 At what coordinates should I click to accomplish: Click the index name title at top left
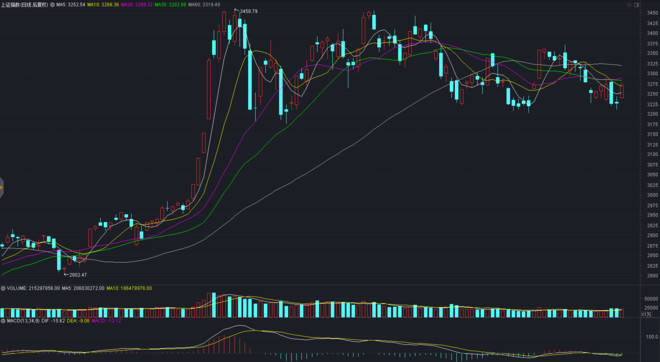click(x=25, y=5)
